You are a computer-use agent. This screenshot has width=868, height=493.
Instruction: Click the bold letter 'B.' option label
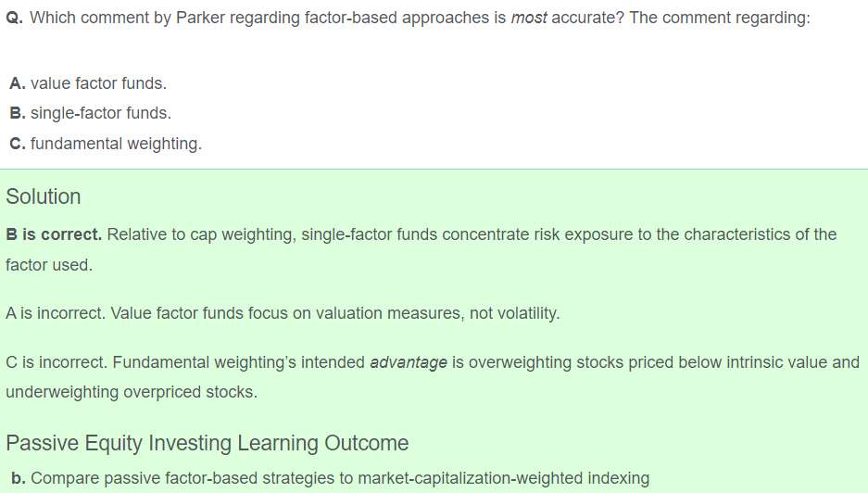17,113
